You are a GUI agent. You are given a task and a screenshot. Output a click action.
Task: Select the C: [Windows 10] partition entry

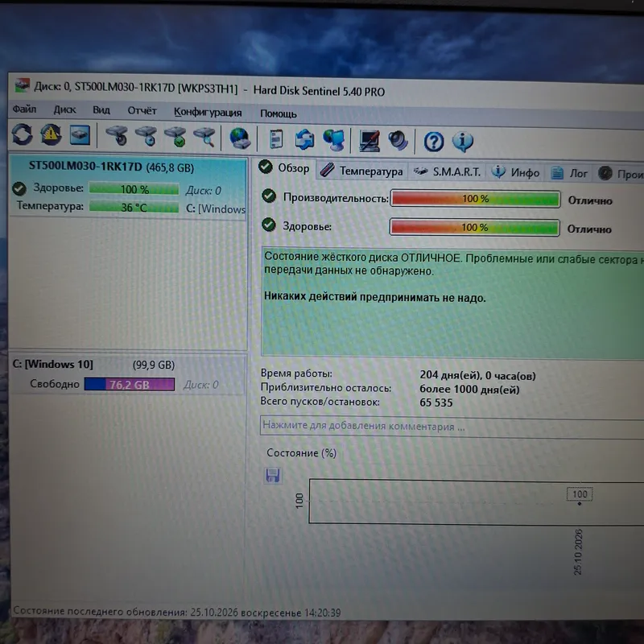click(128, 374)
